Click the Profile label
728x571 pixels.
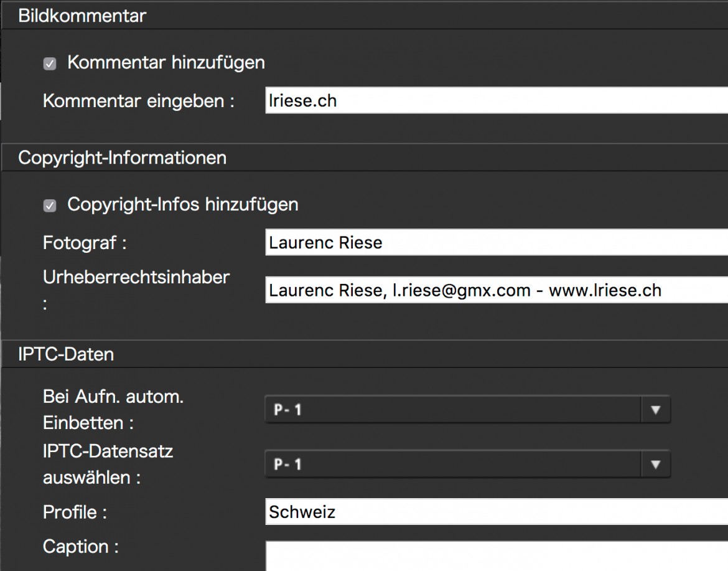(75, 512)
